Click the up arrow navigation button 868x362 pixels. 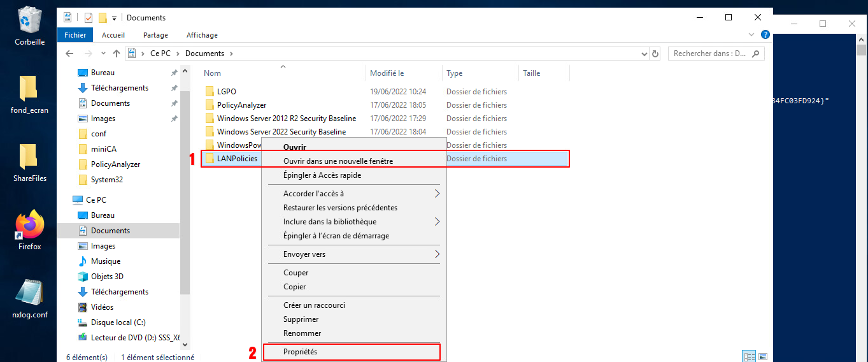pos(117,54)
